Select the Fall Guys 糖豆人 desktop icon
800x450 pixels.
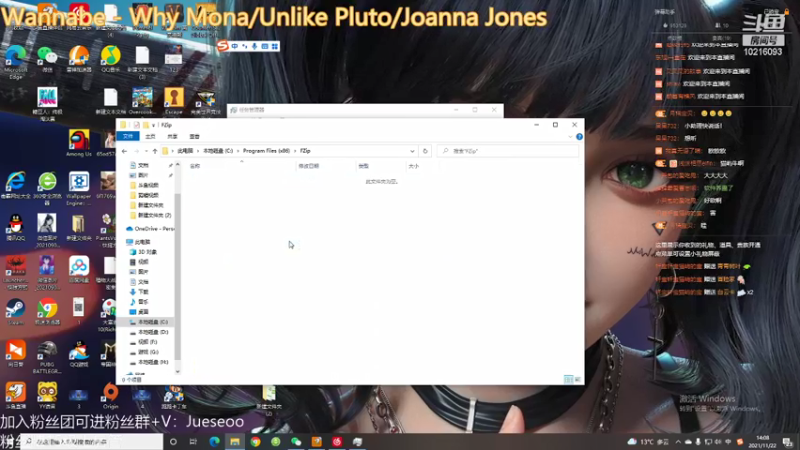coord(47,104)
